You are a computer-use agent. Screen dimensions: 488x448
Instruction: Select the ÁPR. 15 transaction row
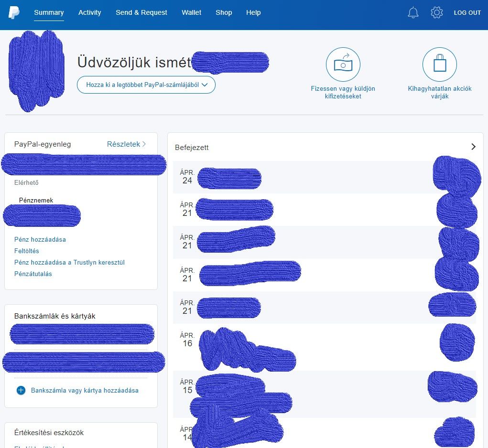[x=324, y=394]
